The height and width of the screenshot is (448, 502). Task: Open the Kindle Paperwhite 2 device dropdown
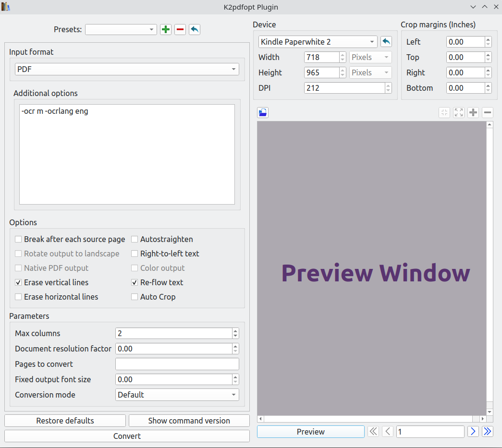(318, 42)
